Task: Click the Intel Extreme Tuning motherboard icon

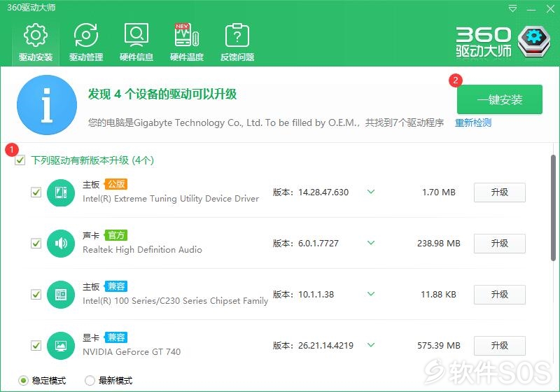Action: tap(61, 192)
